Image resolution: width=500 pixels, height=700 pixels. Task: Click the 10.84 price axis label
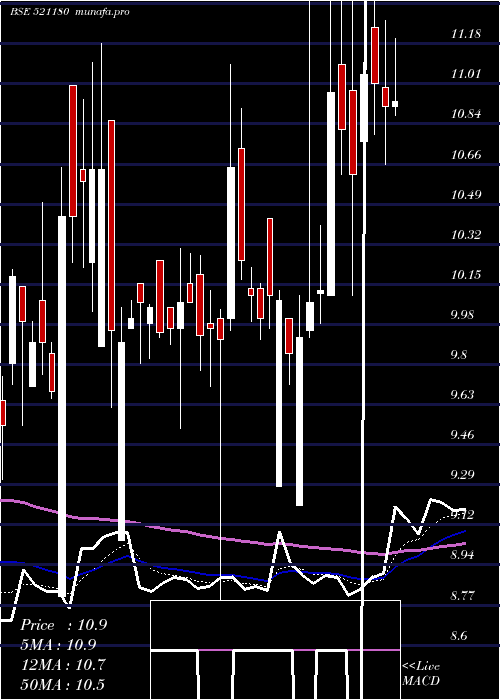466,114
